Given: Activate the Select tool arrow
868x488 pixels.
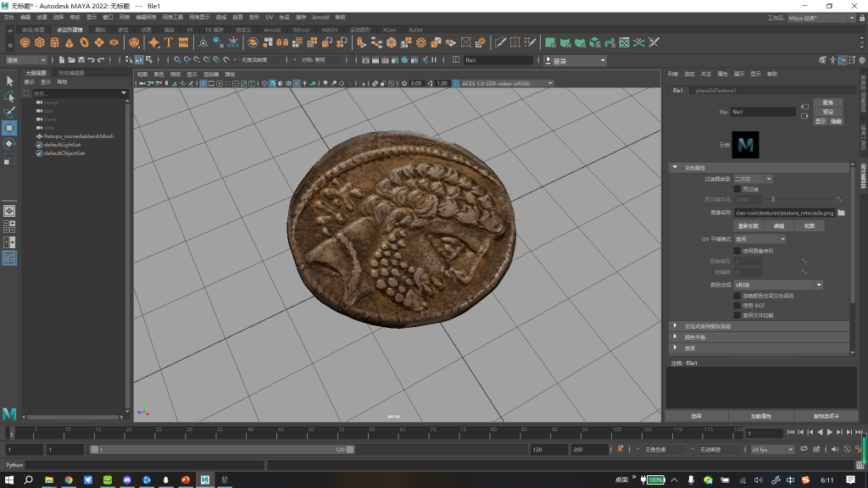Looking at the screenshot, I should click(9, 81).
